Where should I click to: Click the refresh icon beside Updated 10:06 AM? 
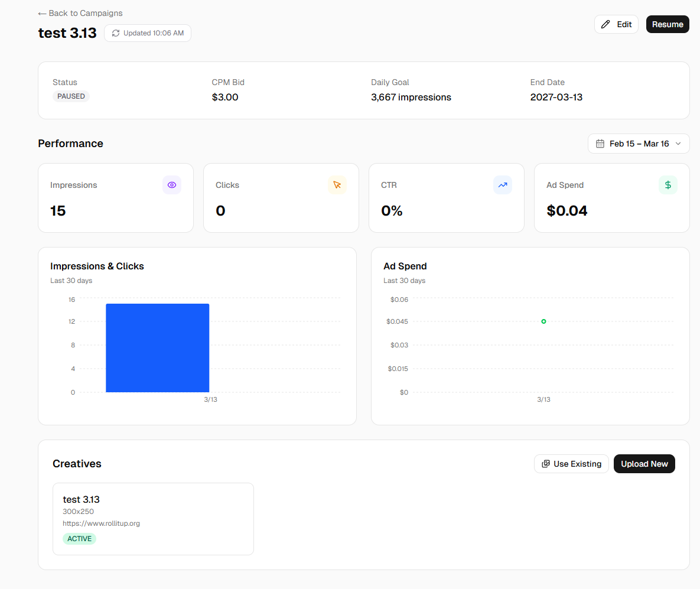116,33
